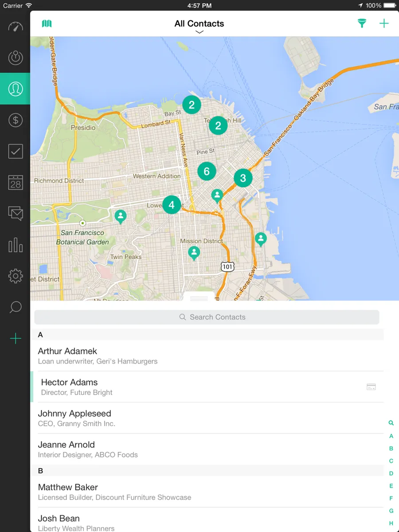Tap the 4:57 PM clock in status bar
The image size is (399, 532).
click(199, 5)
